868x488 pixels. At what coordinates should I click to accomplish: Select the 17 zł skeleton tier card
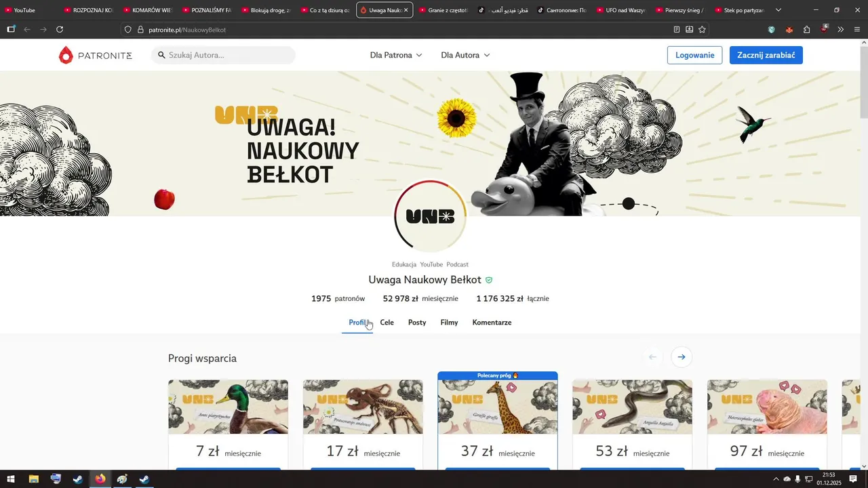click(x=363, y=424)
